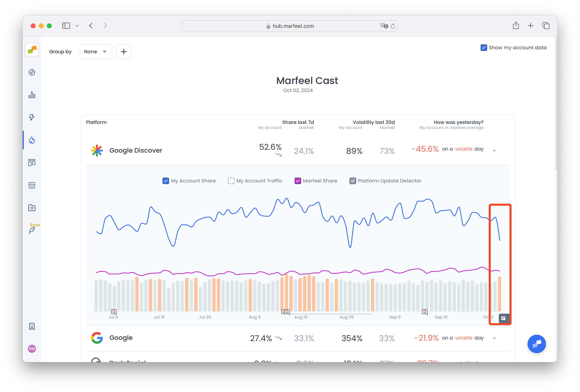Image resolution: width=580 pixels, height=392 pixels.
Task: Open the lightning bolt Realtime section
Action: [x=32, y=117]
